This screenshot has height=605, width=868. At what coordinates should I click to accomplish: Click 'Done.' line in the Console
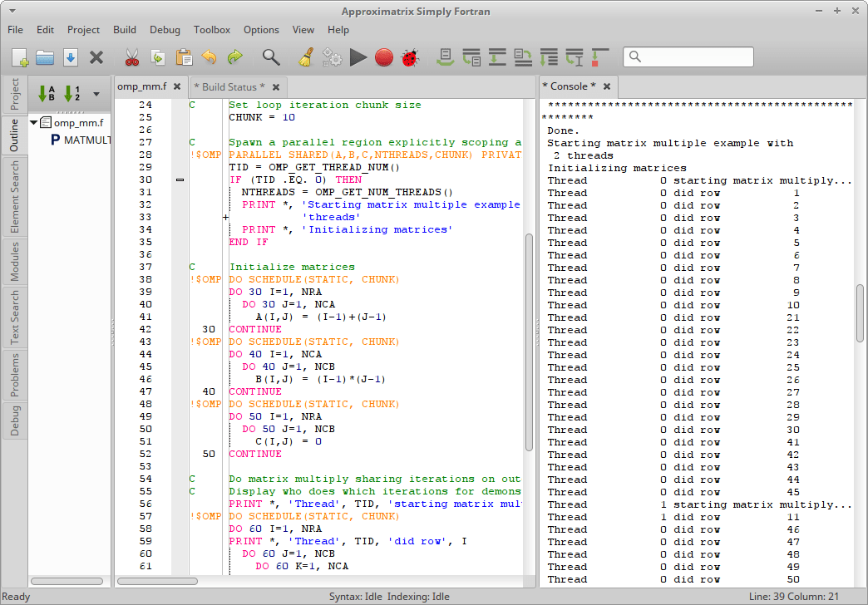pyautogui.click(x=563, y=130)
